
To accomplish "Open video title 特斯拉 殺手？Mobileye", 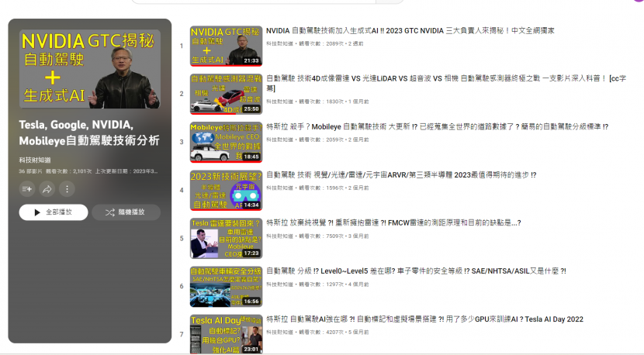I will (437, 127).
